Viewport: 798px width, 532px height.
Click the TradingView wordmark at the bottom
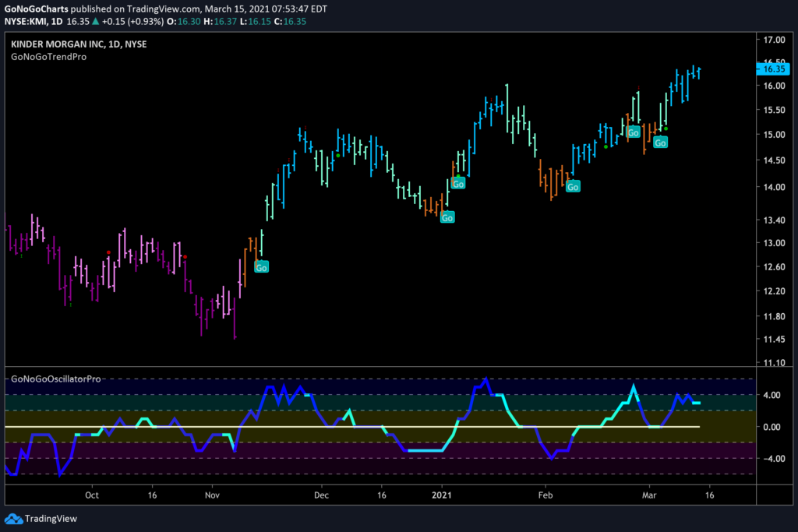coord(51,519)
